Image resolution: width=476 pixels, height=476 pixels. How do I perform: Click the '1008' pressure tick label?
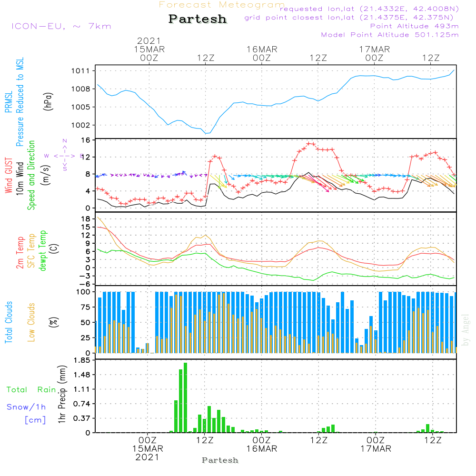click(80, 89)
